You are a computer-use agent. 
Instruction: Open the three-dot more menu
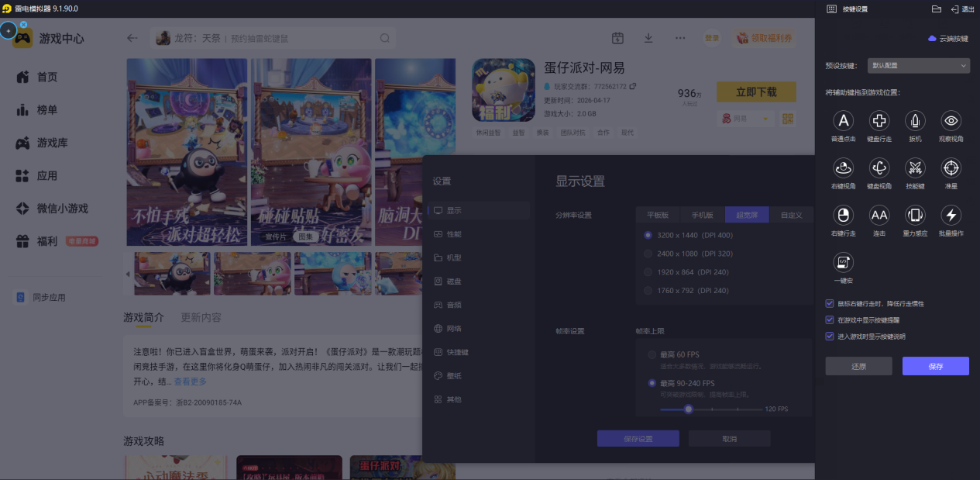tap(680, 38)
